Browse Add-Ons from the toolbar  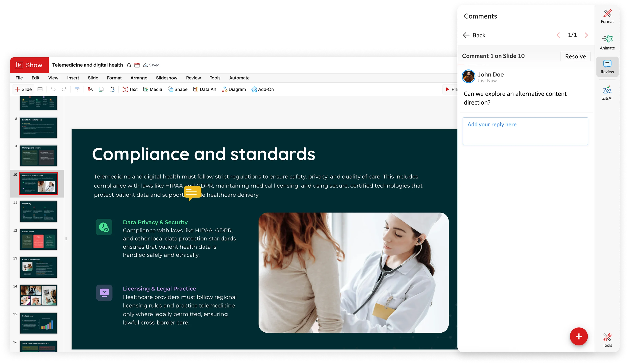coord(262,89)
